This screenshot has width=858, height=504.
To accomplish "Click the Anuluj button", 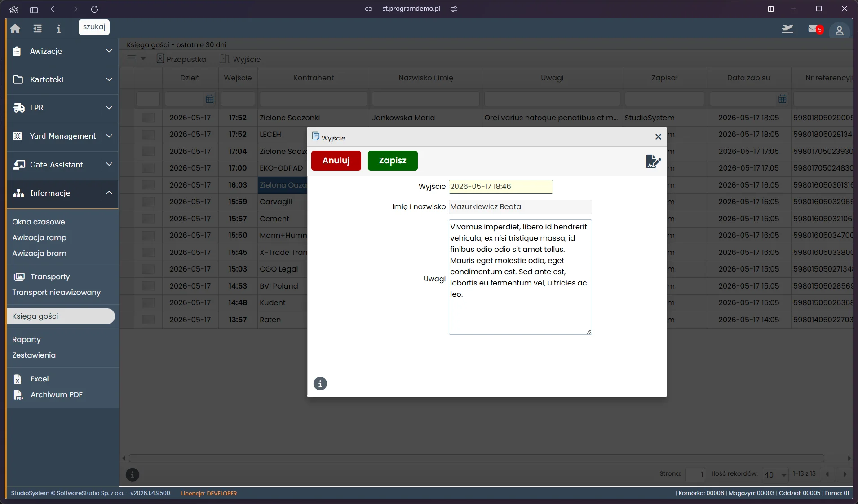I will [x=336, y=161].
